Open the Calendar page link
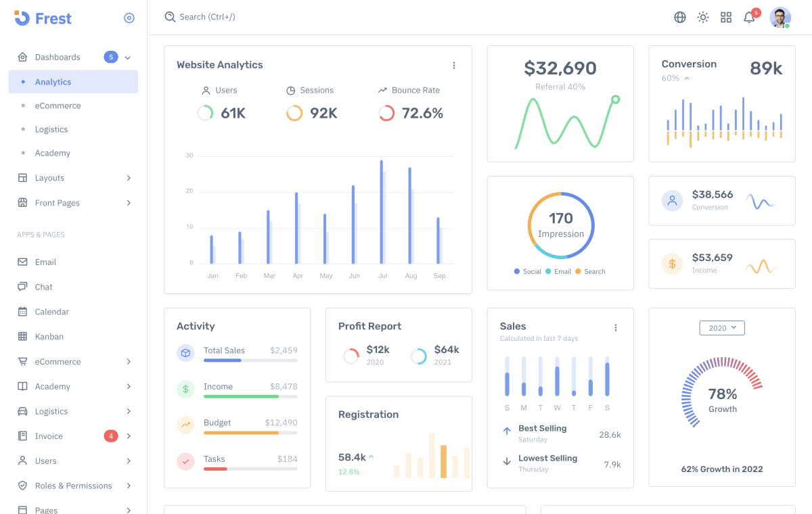812x514 pixels. tap(51, 312)
